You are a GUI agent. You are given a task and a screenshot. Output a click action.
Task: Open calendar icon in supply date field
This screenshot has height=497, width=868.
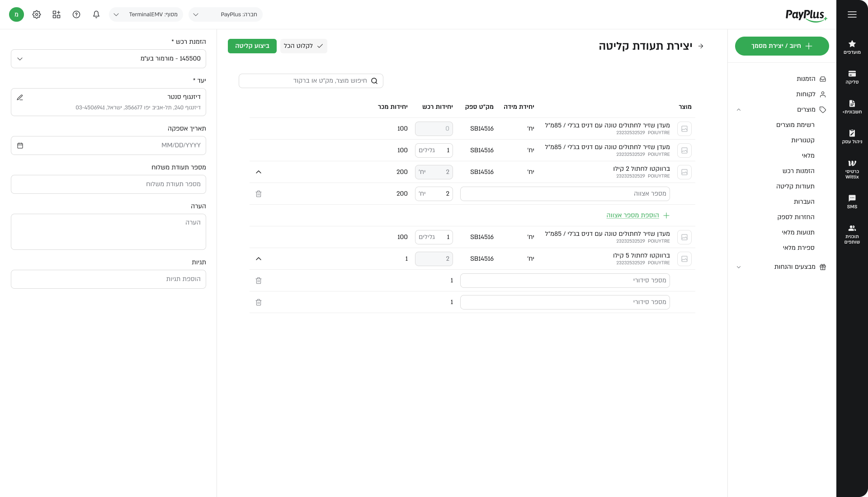20,145
